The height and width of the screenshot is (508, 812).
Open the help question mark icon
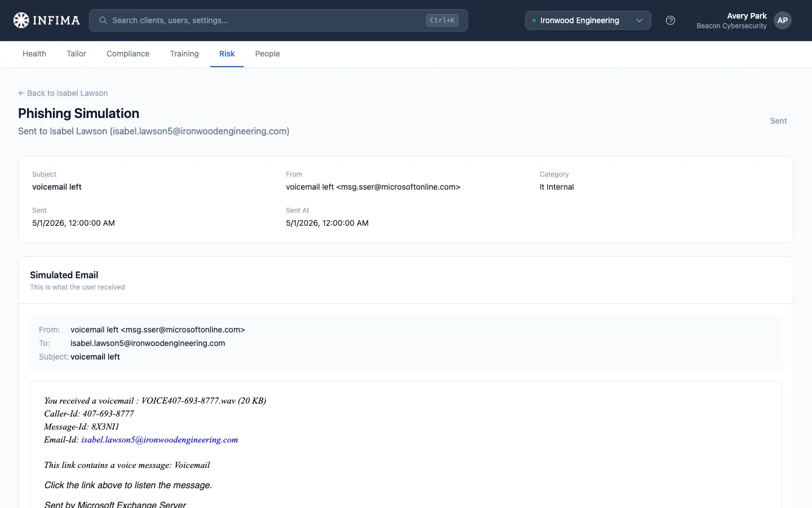(x=670, y=20)
